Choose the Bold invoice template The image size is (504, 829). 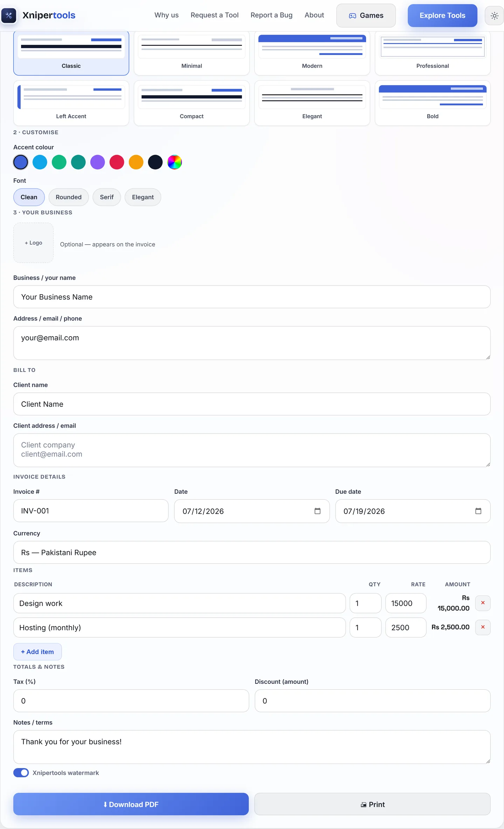[433, 103]
